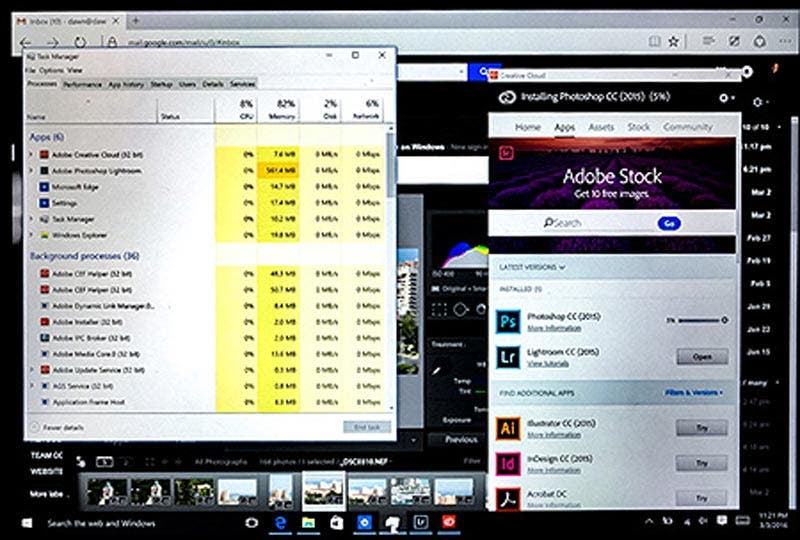
Task: Click the Lightroom CC (2015) Lr icon
Action: (508, 357)
